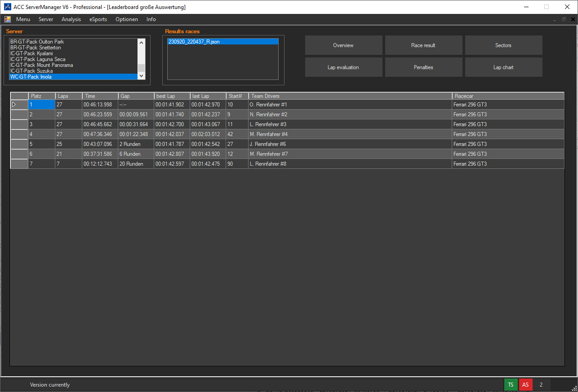Screen dimensions: 578x392
Task: Click the MDI window icon left of Menu
Action: (x=8, y=19)
